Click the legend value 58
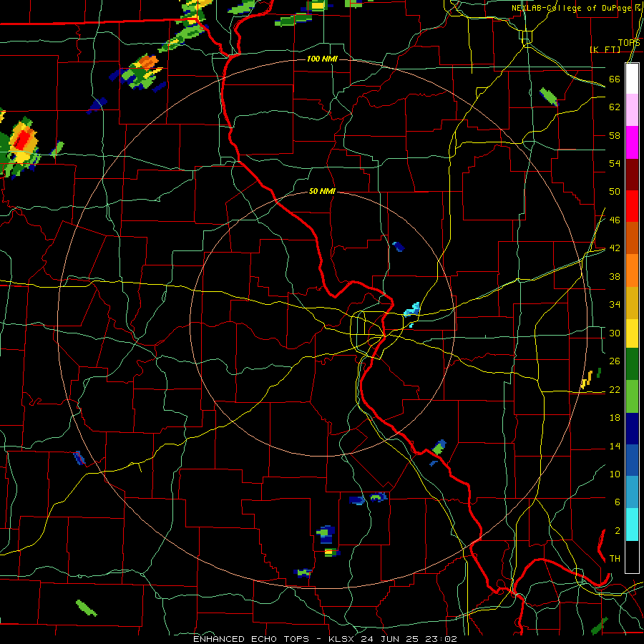Viewport: 644px width, 644px height. pyautogui.click(x=615, y=135)
